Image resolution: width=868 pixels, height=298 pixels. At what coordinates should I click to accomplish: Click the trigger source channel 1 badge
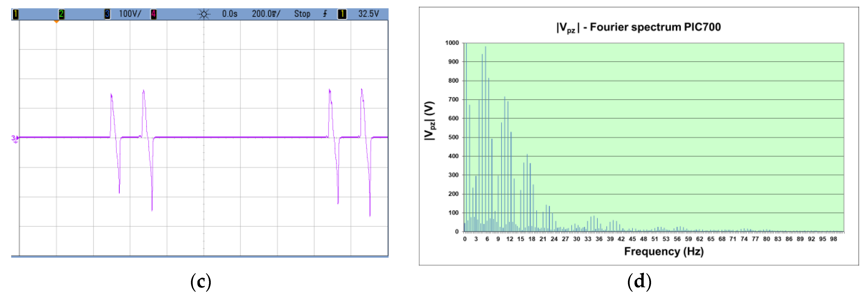click(342, 14)
